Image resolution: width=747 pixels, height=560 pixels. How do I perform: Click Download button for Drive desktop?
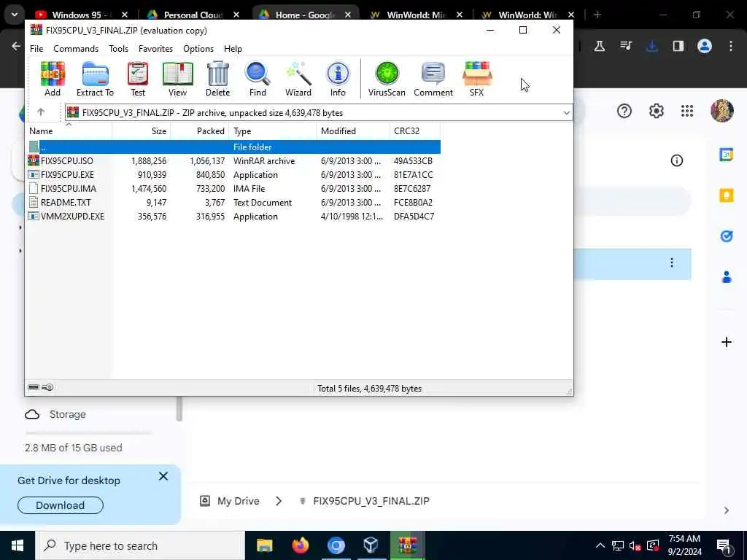coord(61,505)
